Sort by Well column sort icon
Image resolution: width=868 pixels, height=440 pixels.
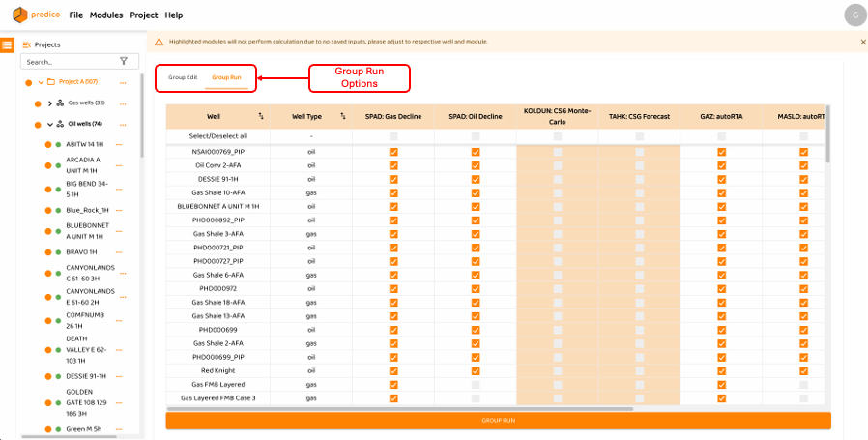(261, 116)
